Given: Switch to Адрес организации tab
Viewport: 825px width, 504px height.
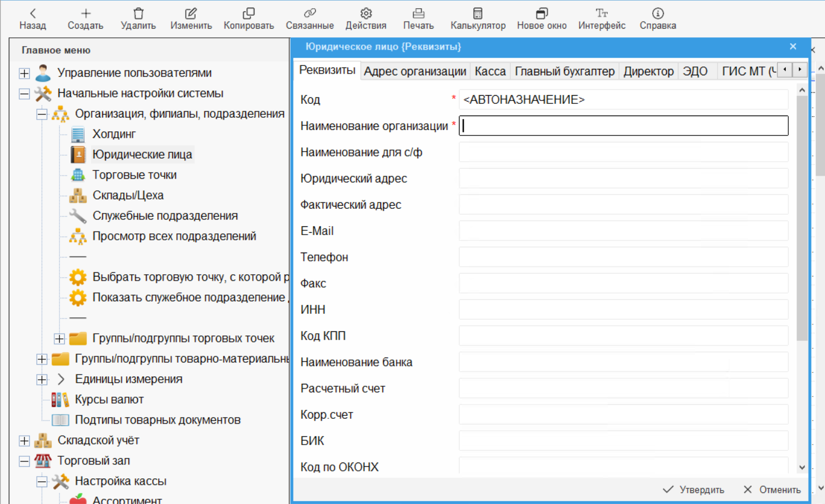Looking at the screenshot, I should (x=415, y=71).
